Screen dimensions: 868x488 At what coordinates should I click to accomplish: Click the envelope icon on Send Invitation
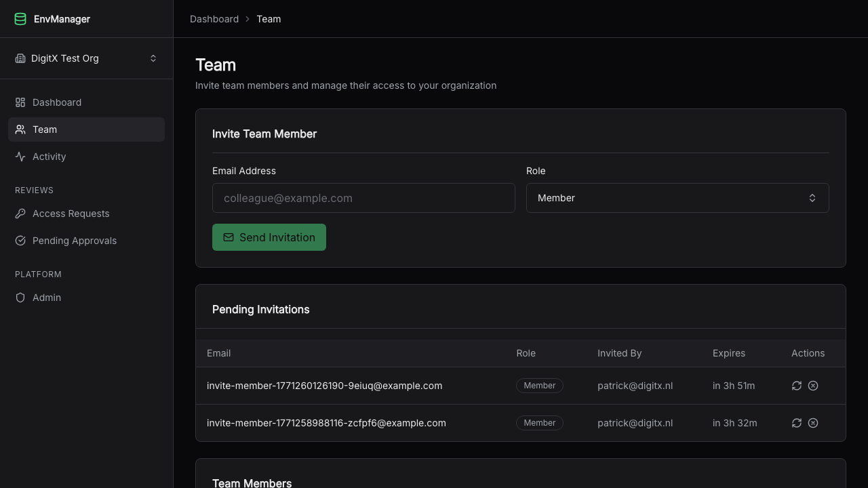(x=229, y=237)
